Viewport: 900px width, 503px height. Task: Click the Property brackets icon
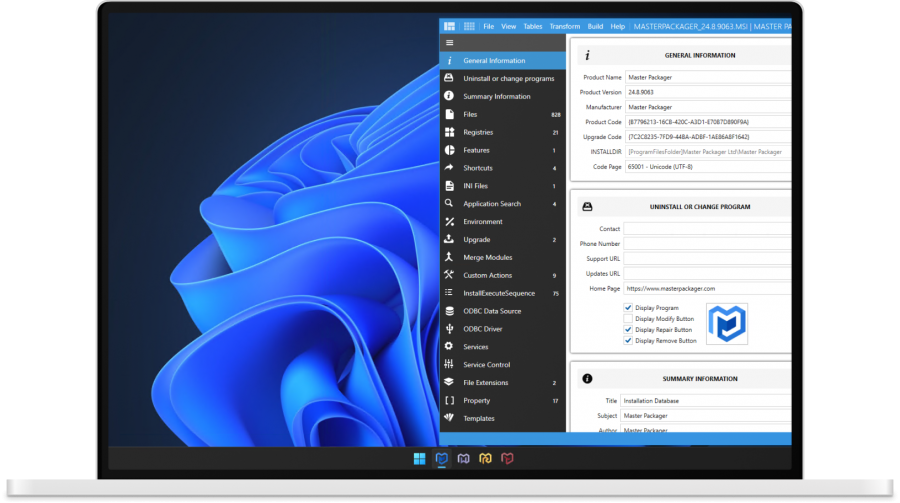pyautogui.click(x=449, y=400)
